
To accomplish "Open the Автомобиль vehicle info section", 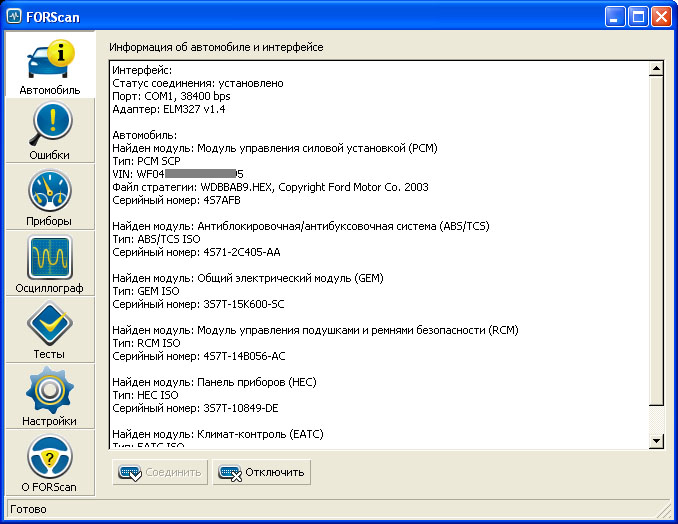I will (x=49, y=65).
